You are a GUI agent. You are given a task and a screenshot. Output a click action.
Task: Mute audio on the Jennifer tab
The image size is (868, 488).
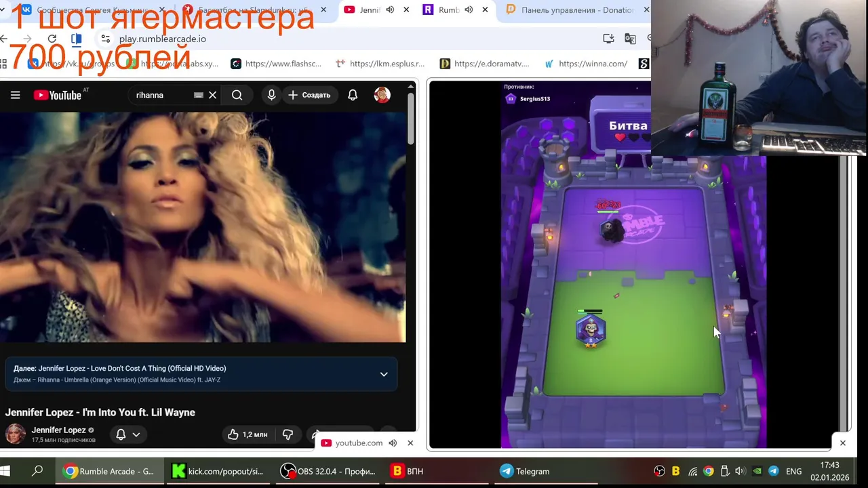pyautogui.click(x=390, y=10)
